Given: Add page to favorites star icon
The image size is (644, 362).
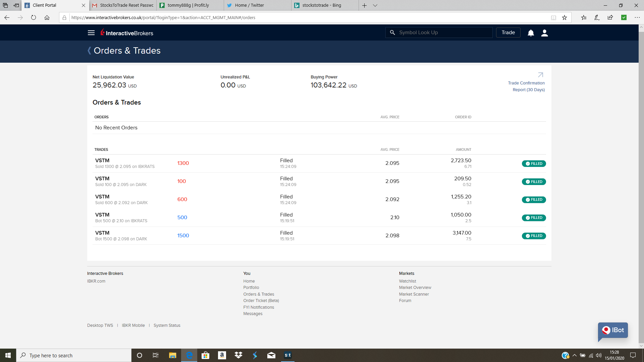Looking at the screenshot, I should (565, 17).
